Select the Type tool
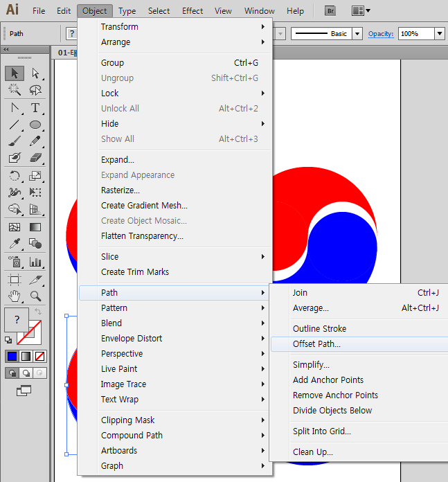 (x=35, y=108)
